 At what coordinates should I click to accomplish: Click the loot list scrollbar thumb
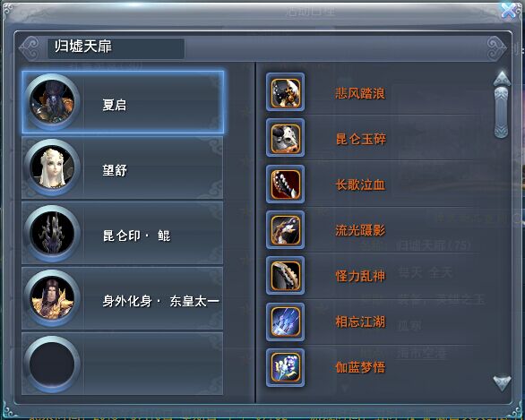(x=502, y=112)
